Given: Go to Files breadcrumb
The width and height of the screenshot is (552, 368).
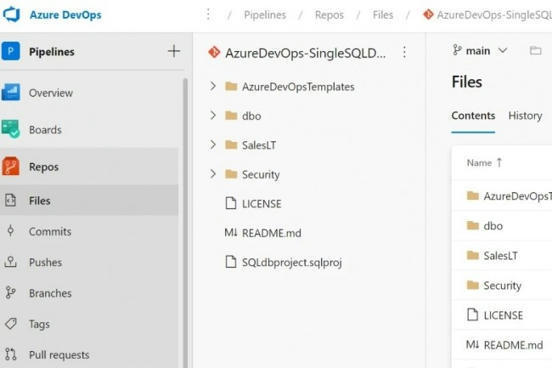Looking at the screenshot, I should click(x=383, y=15).
